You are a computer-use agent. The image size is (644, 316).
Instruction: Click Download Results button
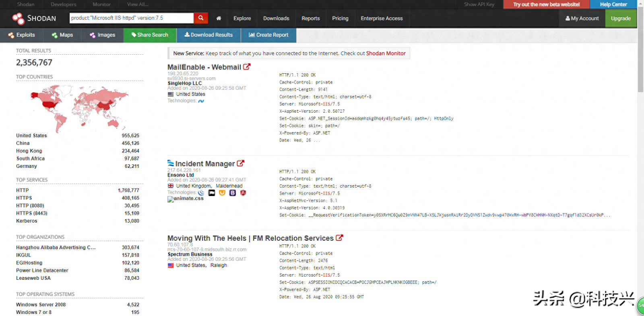208,35
